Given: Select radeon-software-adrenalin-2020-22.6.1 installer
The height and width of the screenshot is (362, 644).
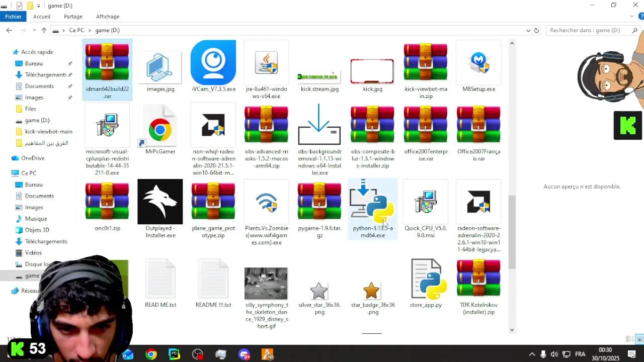Looking at the screenshot, I should [x=478, y=216].
